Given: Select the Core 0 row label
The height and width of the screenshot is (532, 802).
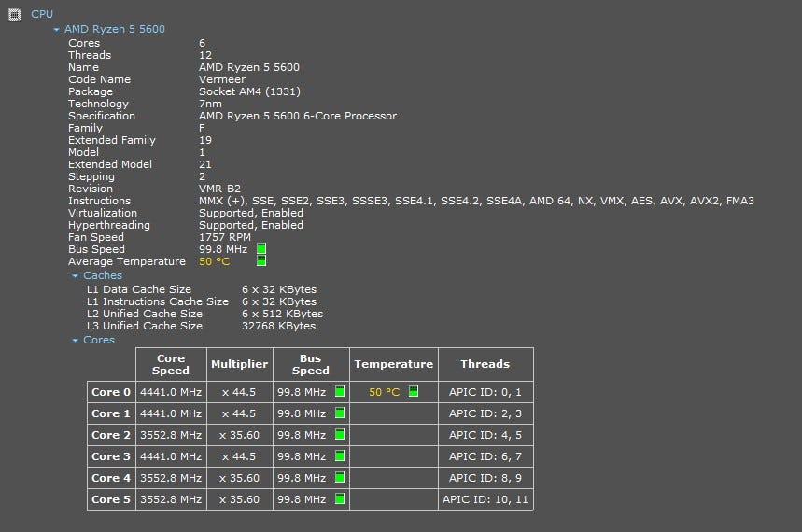Looking at the screenshot, I should coord(111,392).
